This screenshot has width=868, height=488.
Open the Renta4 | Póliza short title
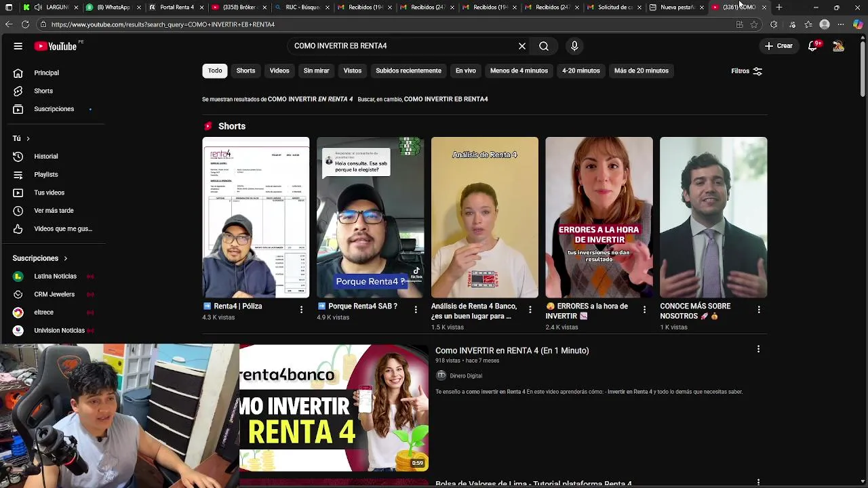237,306
